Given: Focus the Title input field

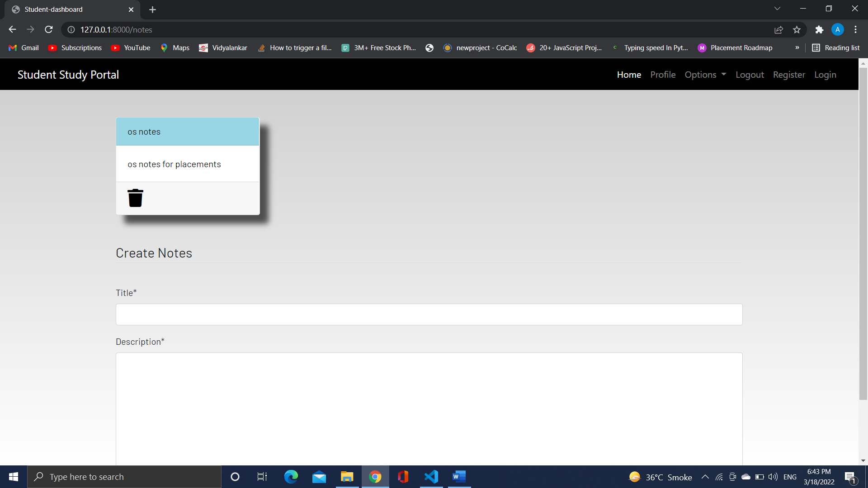Looking at the screenshot, I should 429,314.
